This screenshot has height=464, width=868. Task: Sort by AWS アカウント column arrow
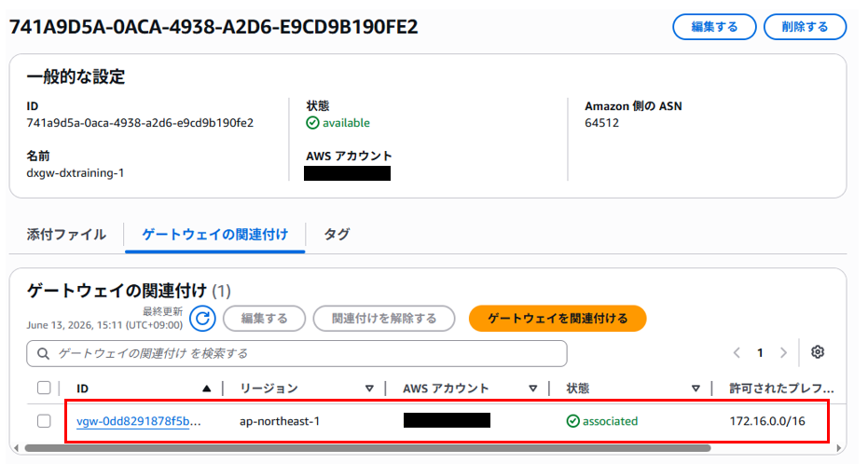(533, 389)
